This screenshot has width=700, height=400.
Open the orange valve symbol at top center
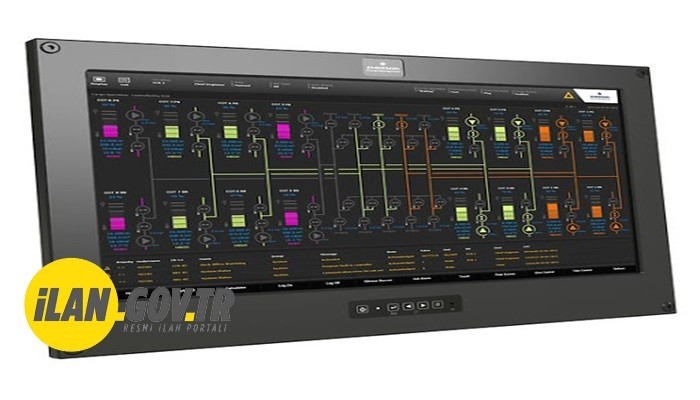coord(402,125)
